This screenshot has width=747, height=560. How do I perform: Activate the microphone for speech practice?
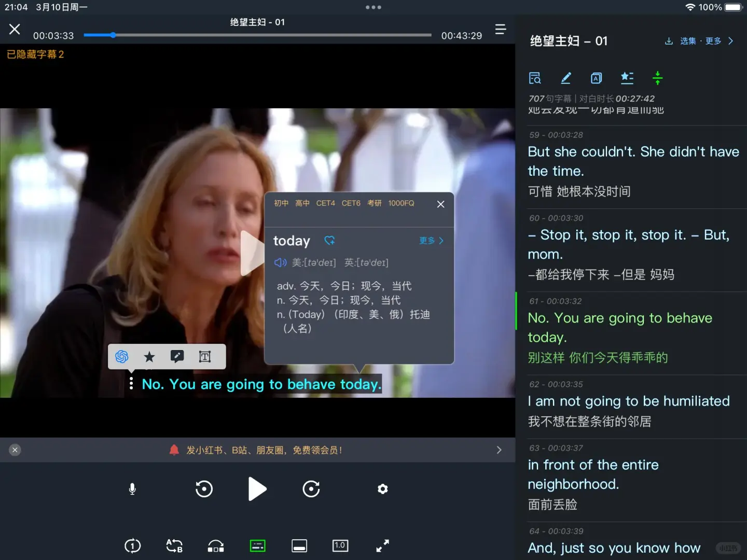coord(132,488)
